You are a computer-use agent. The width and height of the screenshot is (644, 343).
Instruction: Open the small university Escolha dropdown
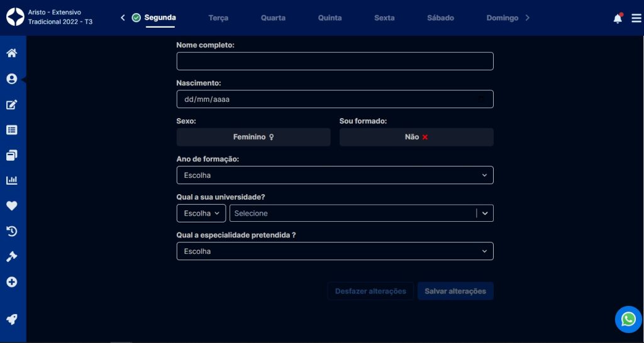[201, 214]
